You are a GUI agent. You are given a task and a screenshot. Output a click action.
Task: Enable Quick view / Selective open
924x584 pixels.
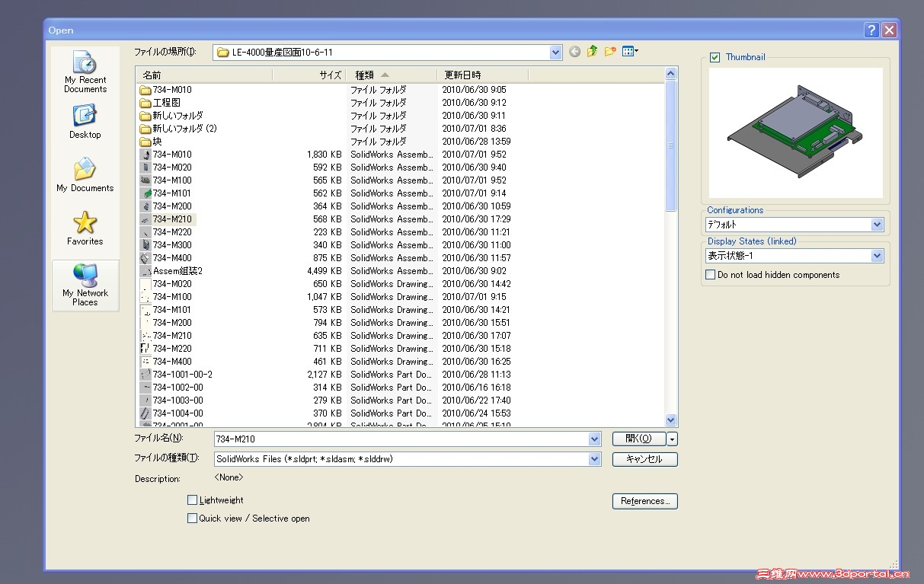tap(193, 519)
